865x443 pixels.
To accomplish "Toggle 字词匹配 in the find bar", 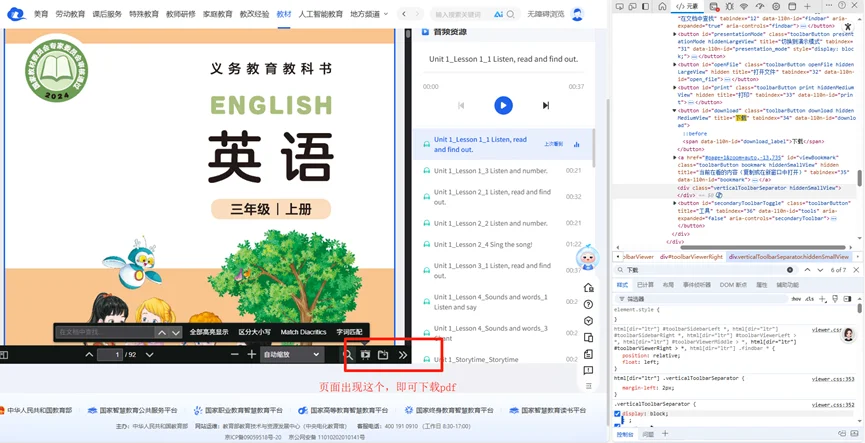I will (349, 332).
